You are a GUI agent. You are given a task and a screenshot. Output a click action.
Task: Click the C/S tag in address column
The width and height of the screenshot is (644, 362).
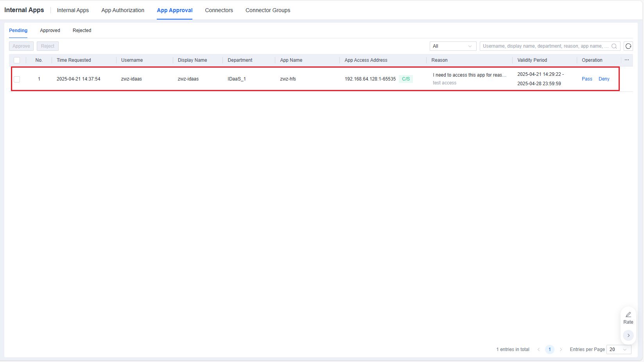pos(406,79)
